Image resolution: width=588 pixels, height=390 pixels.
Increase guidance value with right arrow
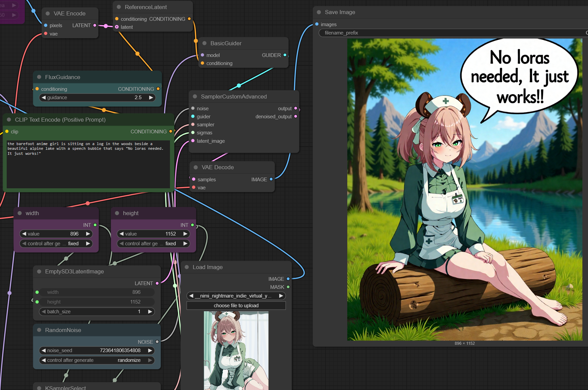[x=151, y=97]
